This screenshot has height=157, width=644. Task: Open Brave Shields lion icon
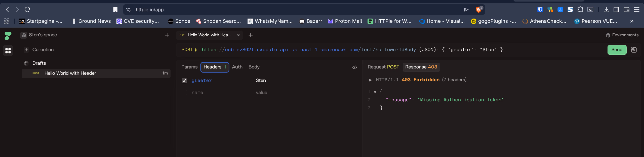click(x=479, y=10)
